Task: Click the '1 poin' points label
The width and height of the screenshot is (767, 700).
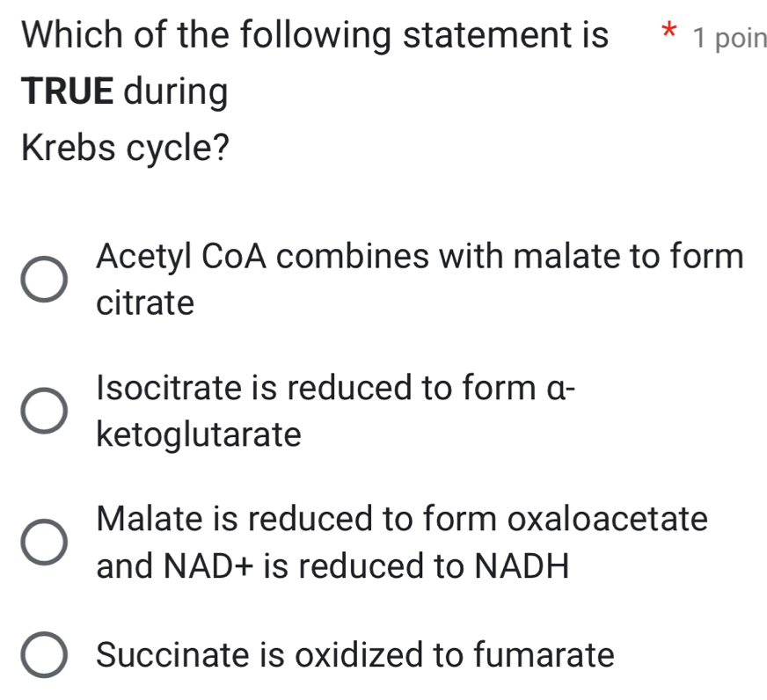Action: [730, 37]
